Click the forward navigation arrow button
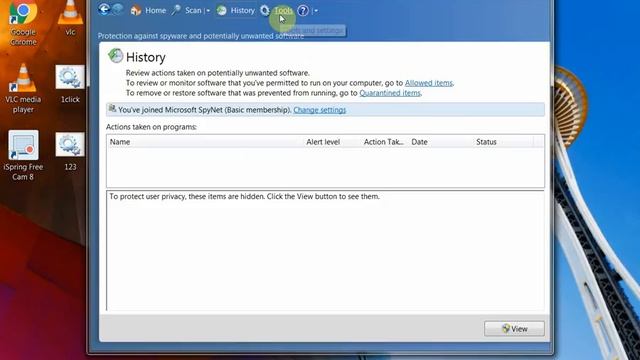This screenshot has width=640, height=360. (x=118, y=9)
